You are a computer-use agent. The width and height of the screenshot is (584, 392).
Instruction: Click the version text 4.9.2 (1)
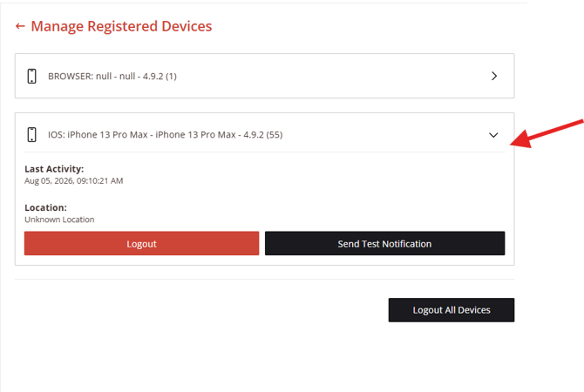click(x=160, y=76)
